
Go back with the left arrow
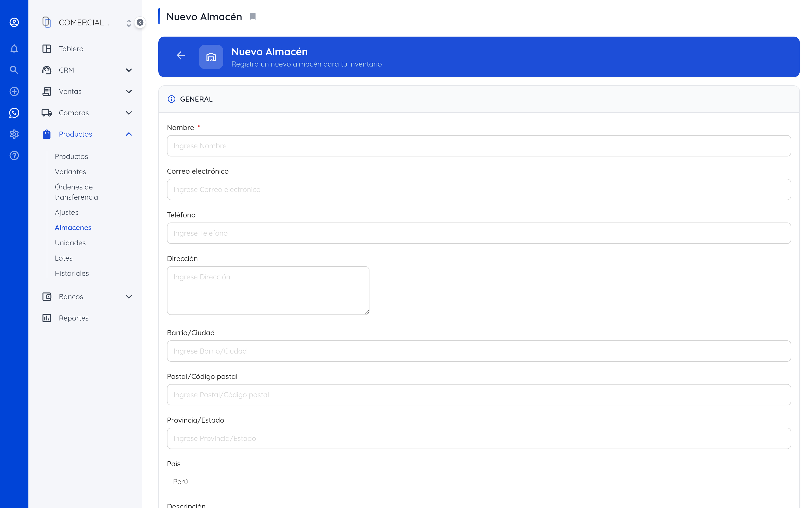point(181,55)
